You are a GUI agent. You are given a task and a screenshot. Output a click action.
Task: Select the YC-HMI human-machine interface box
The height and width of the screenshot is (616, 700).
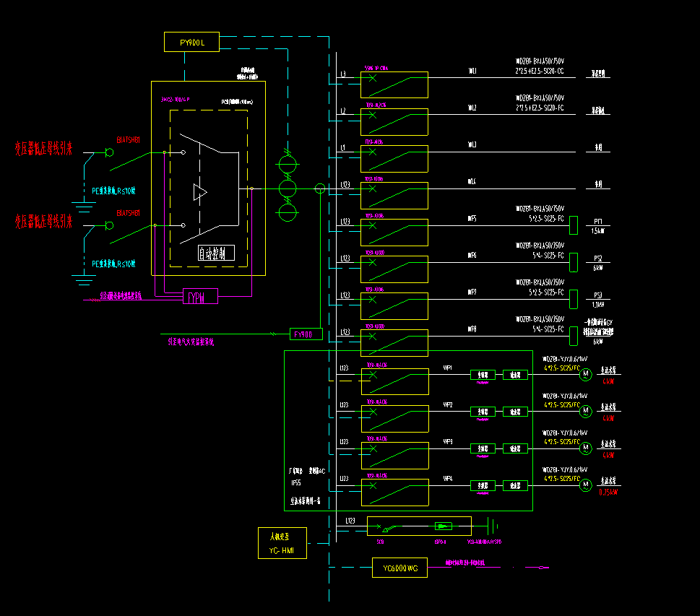(x=282, y=543)
